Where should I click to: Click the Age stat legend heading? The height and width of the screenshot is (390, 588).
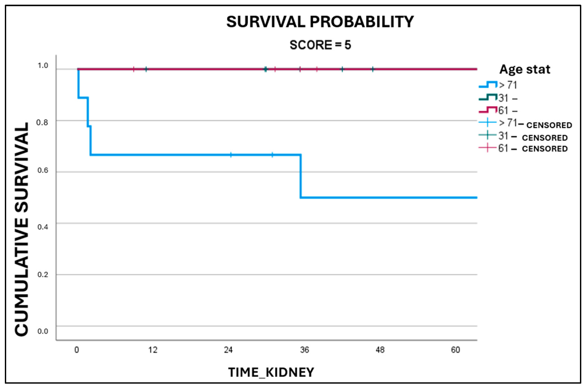tap(525, 69)
